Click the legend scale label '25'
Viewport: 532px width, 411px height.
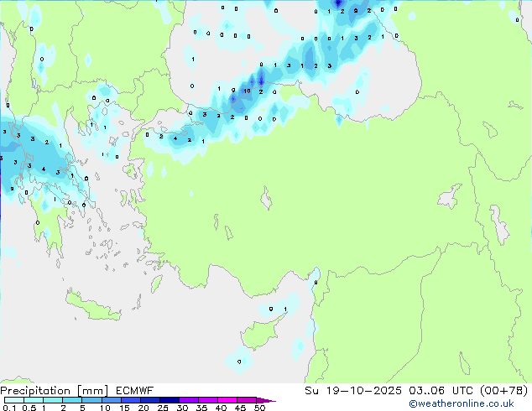click(x=163, y=408)
